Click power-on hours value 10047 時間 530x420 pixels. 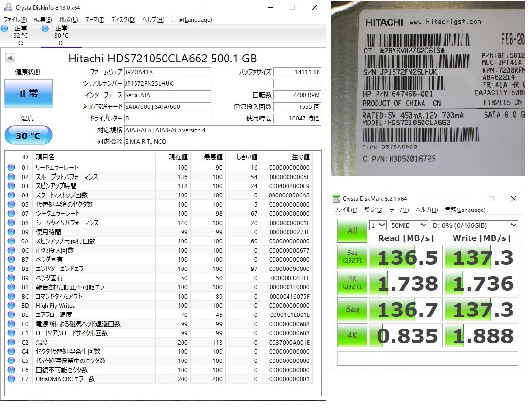tap(297, 118)
